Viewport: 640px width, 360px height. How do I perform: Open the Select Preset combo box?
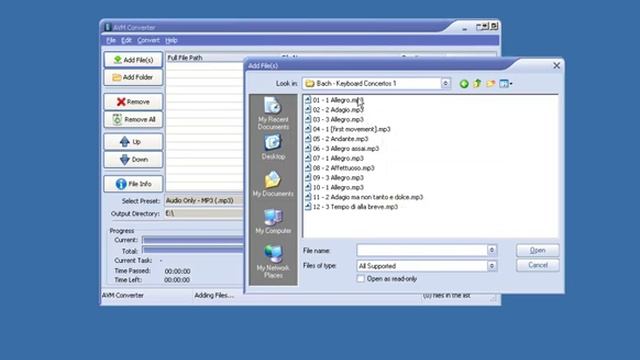coord(204,200)
